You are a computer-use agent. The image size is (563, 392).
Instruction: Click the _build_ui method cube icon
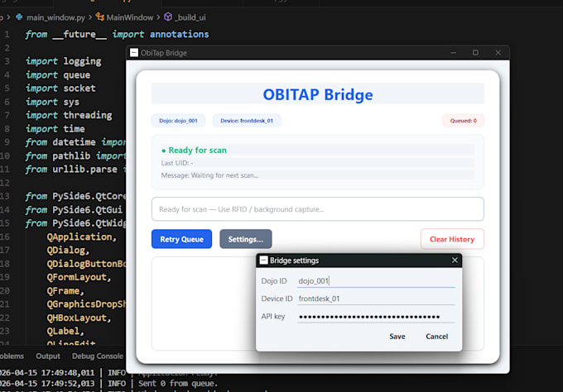click(168, 17)
